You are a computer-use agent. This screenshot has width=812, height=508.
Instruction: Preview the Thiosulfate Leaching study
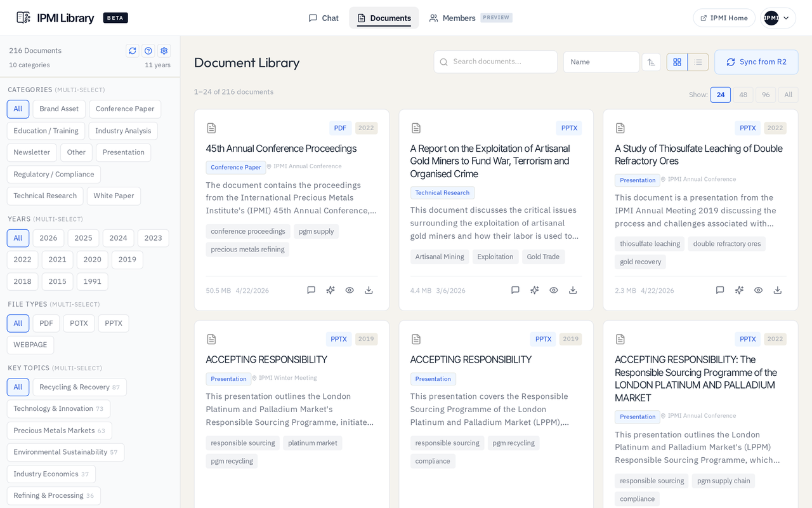[x=758, y=290]
